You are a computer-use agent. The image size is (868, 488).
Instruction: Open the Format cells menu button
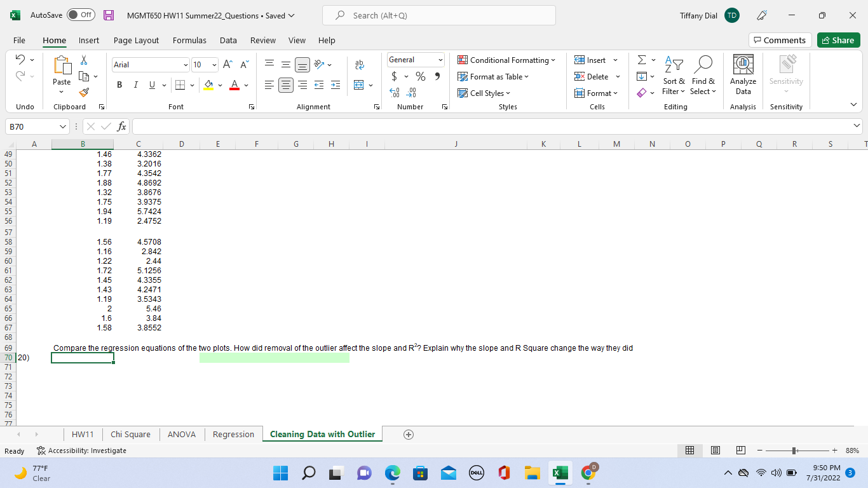(596, 93)
